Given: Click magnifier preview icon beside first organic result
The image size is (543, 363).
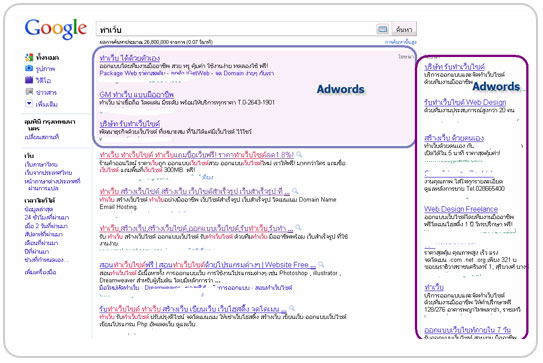Looking at the screenshot, I should pos(299,154).
